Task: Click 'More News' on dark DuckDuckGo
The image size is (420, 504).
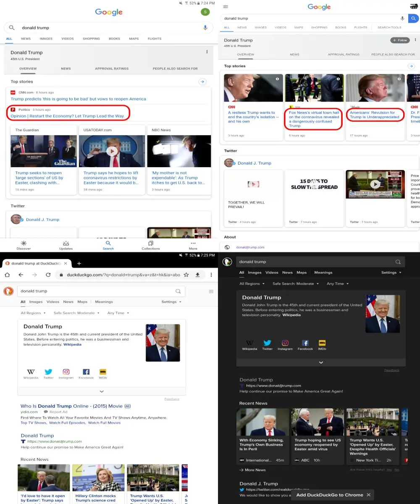Action: [253, 470]
